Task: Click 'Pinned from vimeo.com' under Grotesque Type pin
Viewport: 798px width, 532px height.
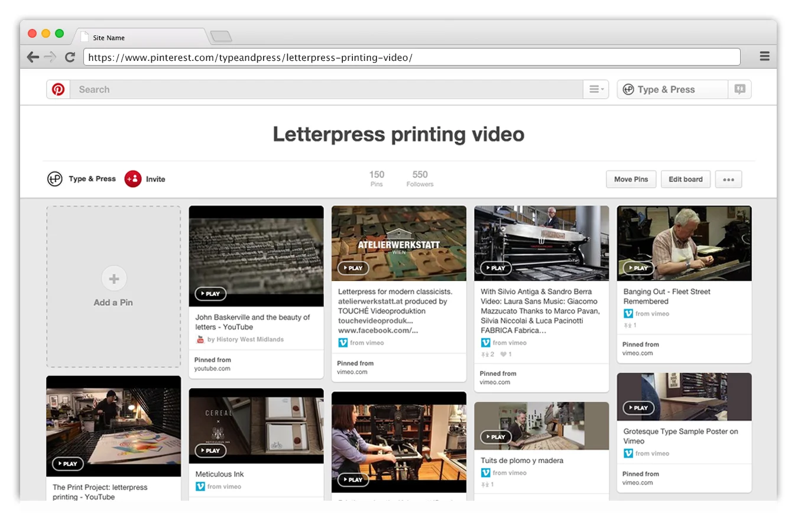Action: 640,478
